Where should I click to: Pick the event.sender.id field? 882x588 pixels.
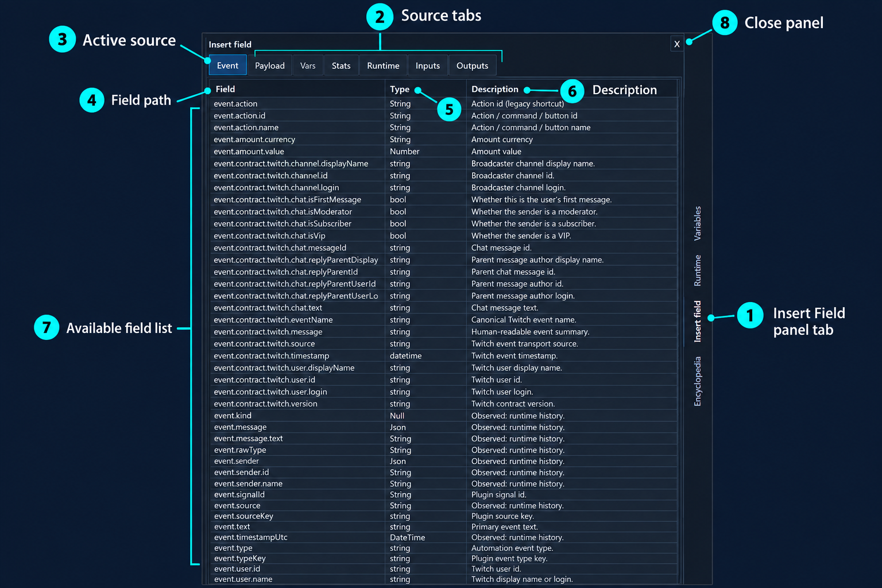pos(443,473)
